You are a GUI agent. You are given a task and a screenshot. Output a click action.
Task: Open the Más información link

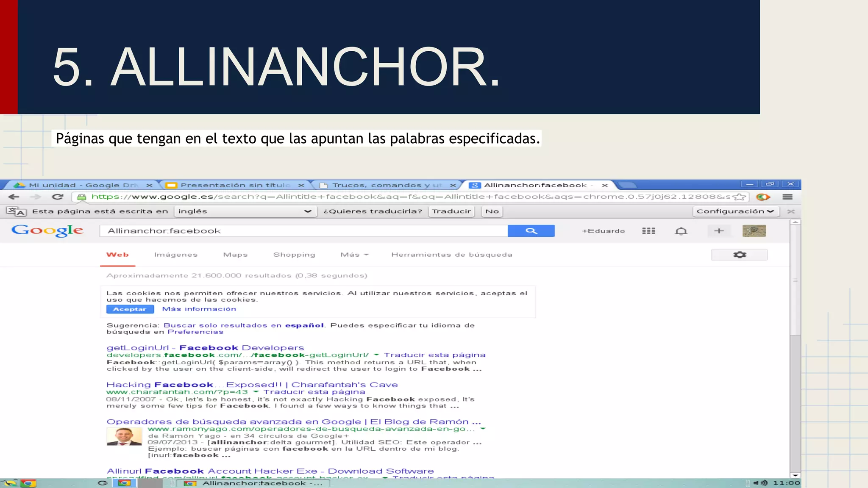tap(199, 309)
